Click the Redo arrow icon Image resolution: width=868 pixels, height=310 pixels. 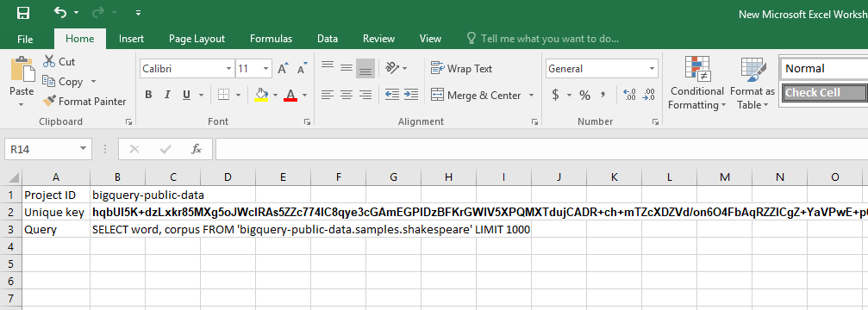tap(97, 12)
